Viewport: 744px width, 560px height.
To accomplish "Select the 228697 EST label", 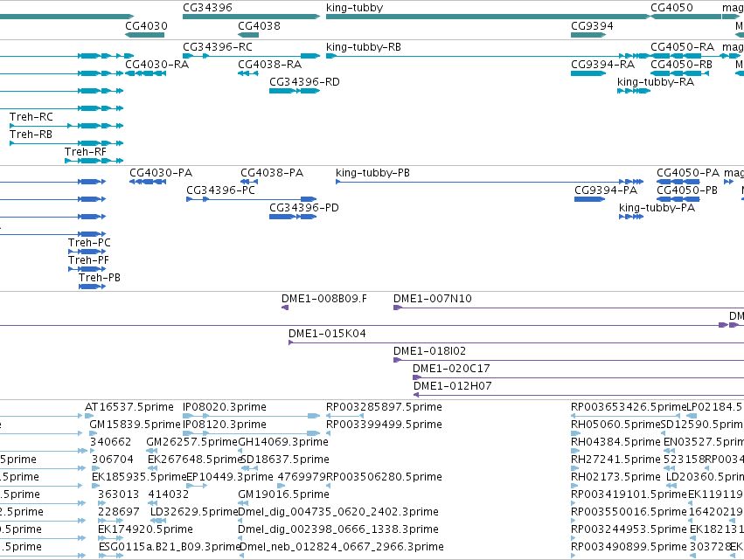I will (119, 513).
